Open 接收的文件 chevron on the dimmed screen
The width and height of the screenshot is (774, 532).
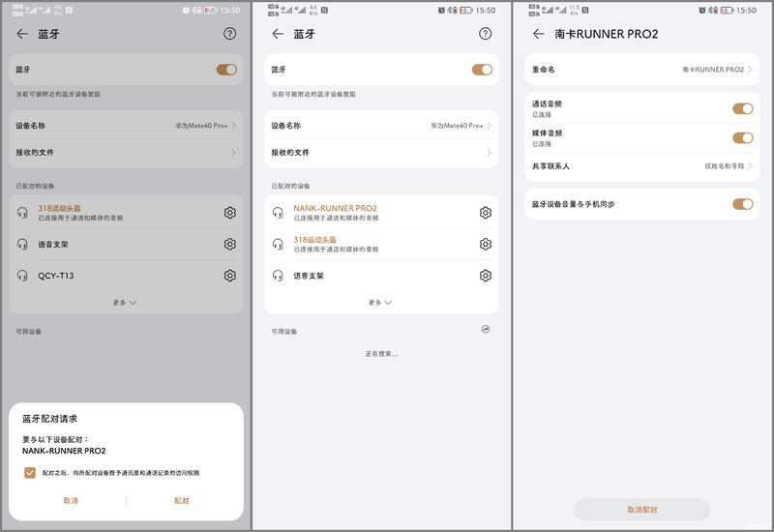coord(233,152)
